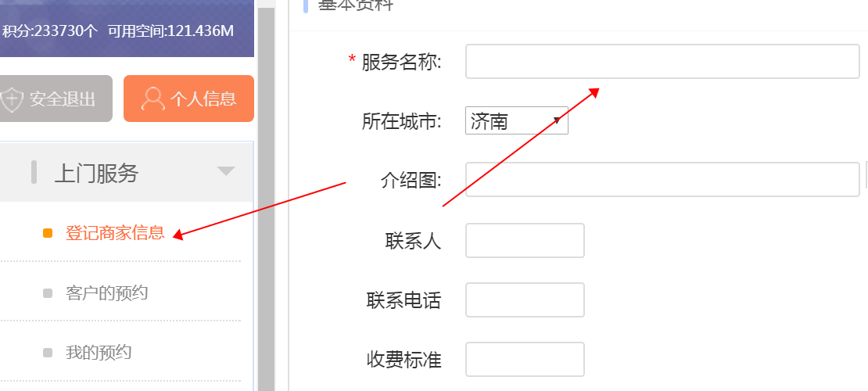Open 客户的预约 menu item
The image size is (868, 391).
click(107, 292)
